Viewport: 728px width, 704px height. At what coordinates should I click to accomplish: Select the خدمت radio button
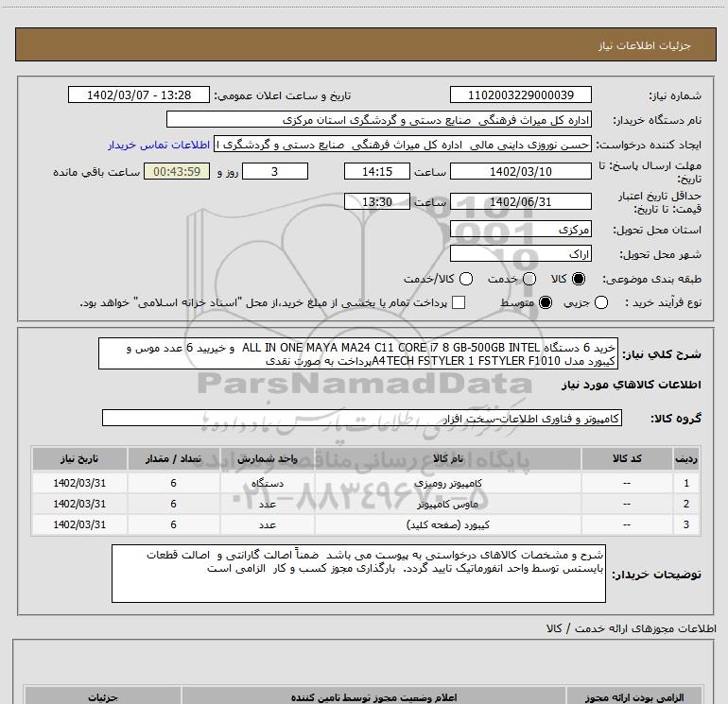coord(529,279)
